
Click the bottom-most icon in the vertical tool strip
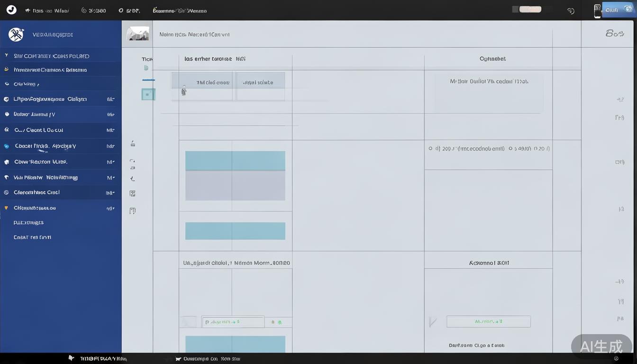tap(133, 211)
